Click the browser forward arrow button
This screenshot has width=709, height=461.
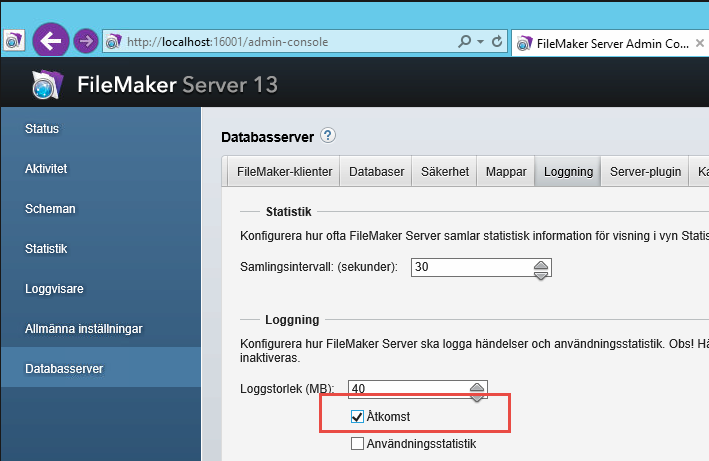(85, 42)
